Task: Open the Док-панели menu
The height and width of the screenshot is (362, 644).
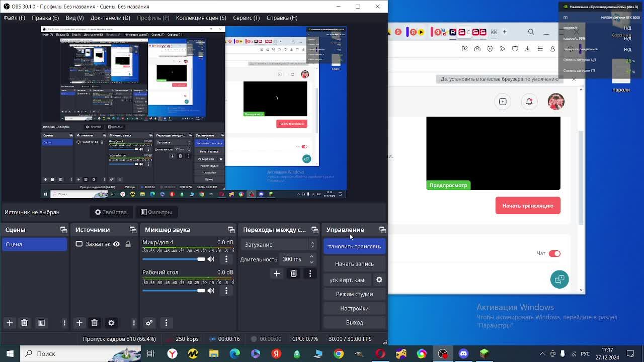Action: click(x=110, y=18)
